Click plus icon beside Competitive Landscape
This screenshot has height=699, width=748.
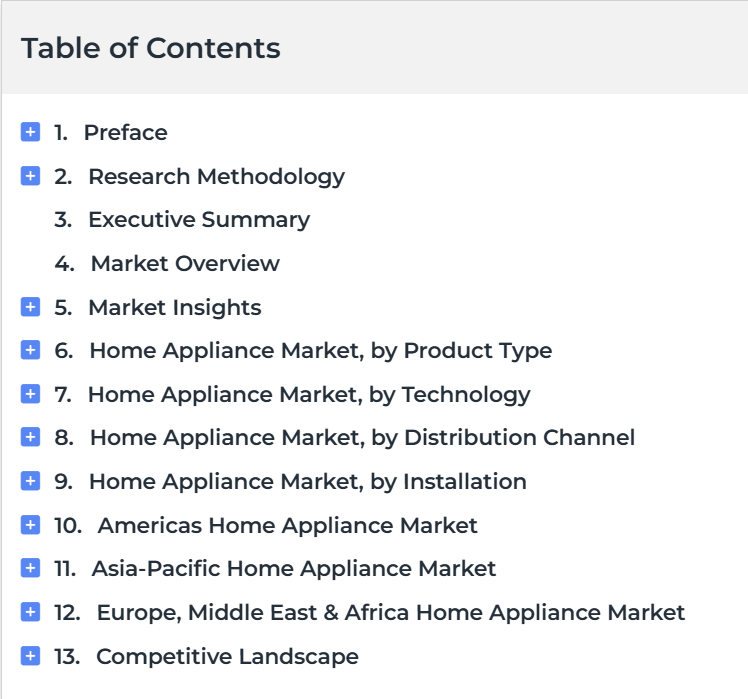pos(30,656)
